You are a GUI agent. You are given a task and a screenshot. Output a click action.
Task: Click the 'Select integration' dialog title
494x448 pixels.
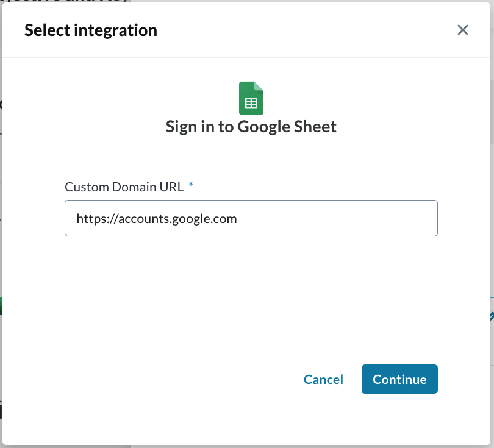tap(91, 30)
